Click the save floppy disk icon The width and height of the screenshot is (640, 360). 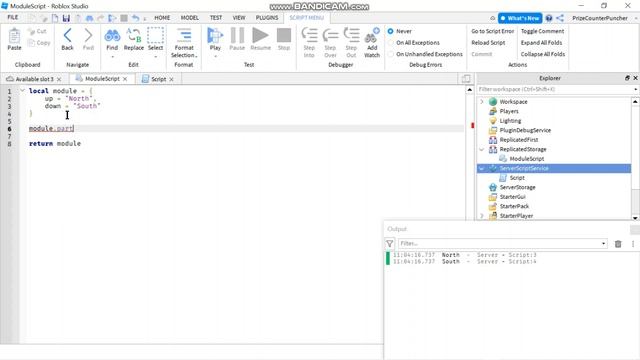[x=66, y=18]
